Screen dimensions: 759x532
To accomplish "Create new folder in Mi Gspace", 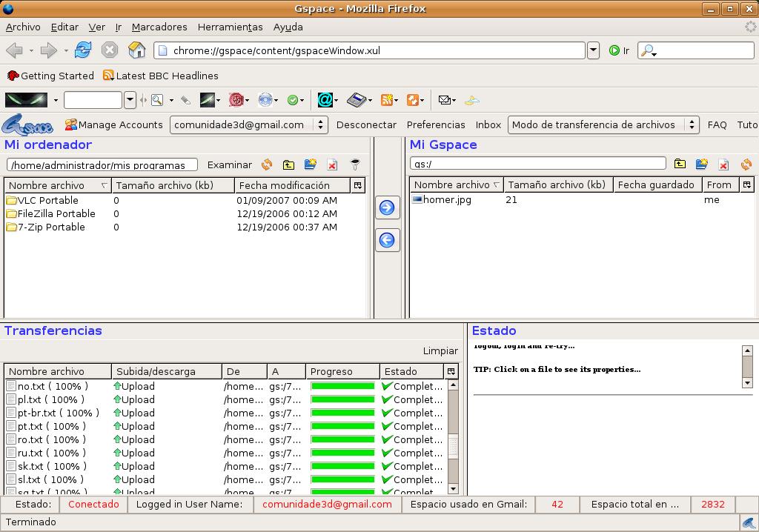I will click(701, 164).
